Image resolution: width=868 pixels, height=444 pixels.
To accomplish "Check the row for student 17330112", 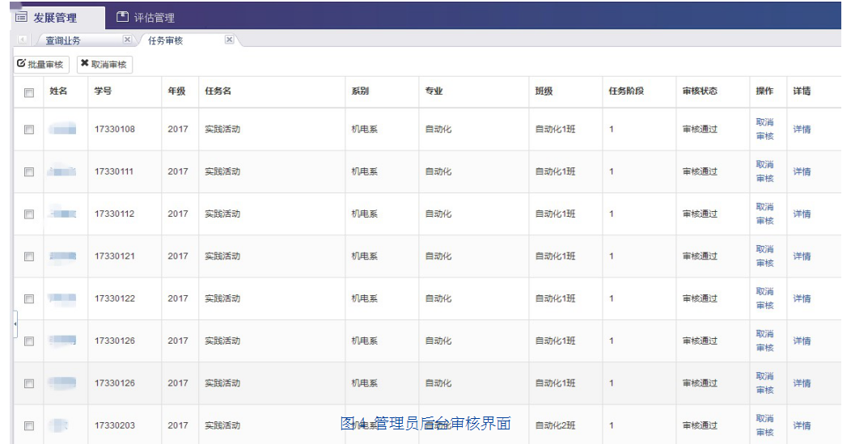I will [29, 214].
